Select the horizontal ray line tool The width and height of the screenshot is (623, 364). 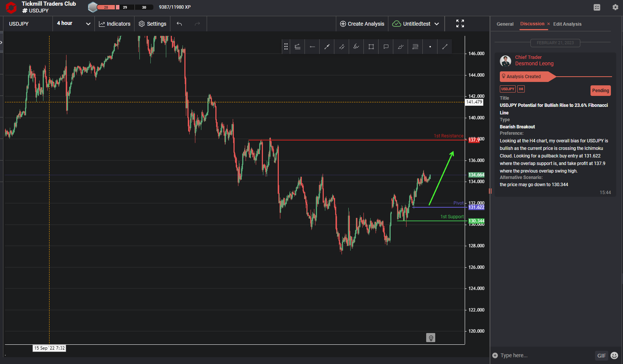point(312,46)
